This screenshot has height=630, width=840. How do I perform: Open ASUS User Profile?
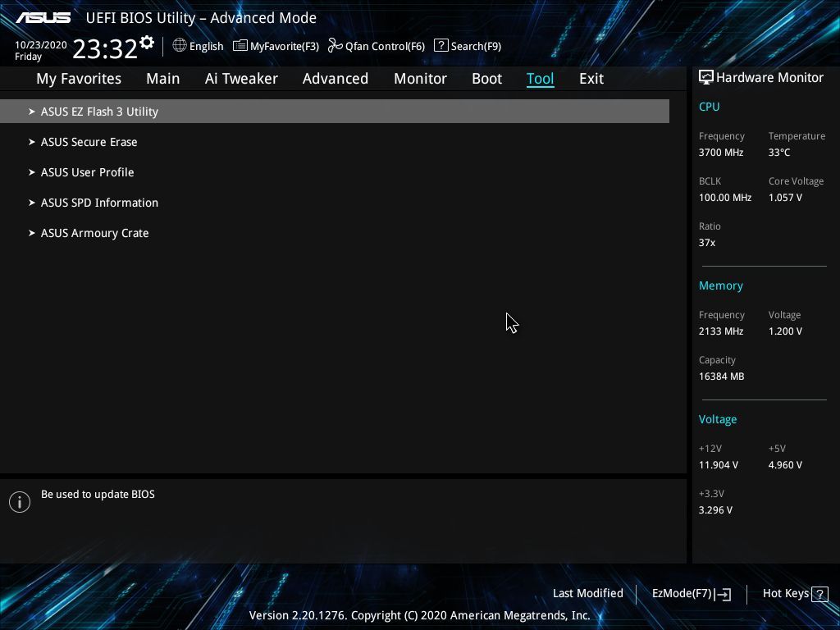pos(87,172)
